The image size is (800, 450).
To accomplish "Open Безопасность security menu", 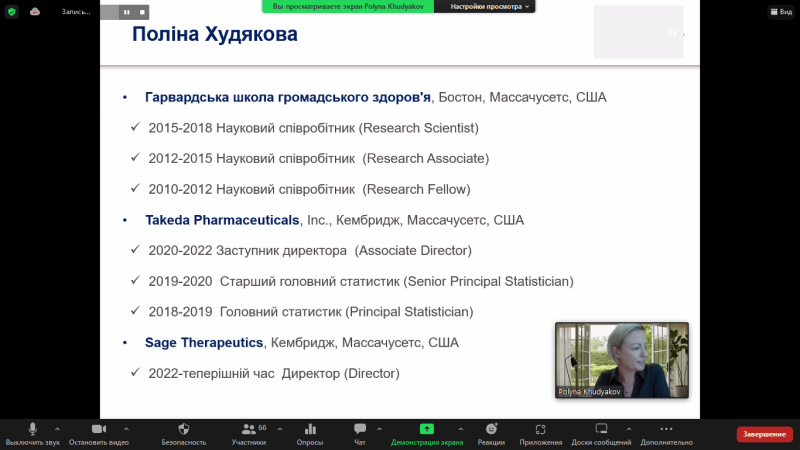I will (x=184, y=434).
